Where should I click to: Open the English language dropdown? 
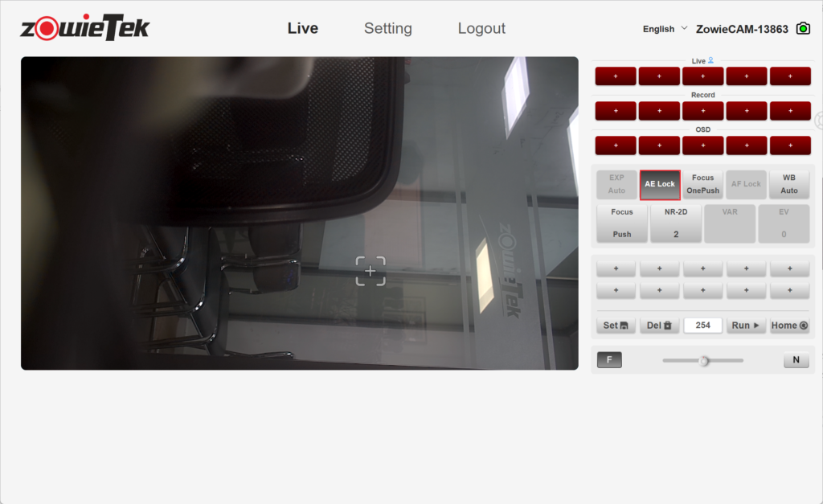coord(665,29)
